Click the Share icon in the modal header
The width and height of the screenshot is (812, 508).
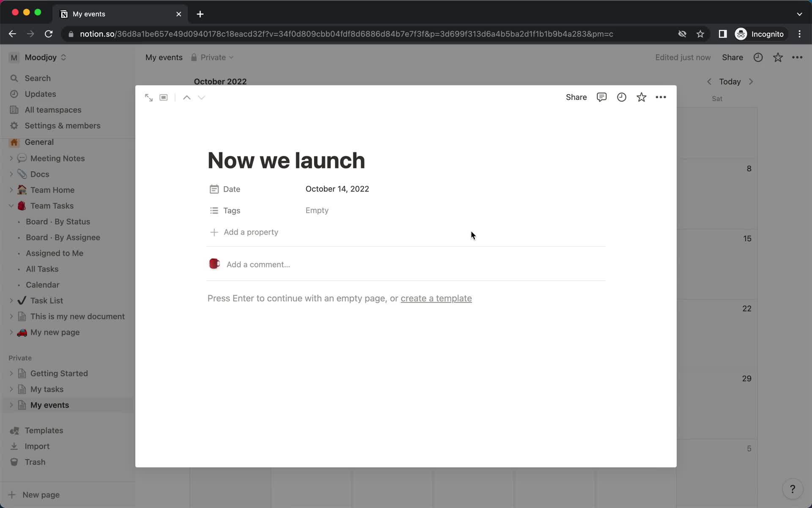click(576, 97)
